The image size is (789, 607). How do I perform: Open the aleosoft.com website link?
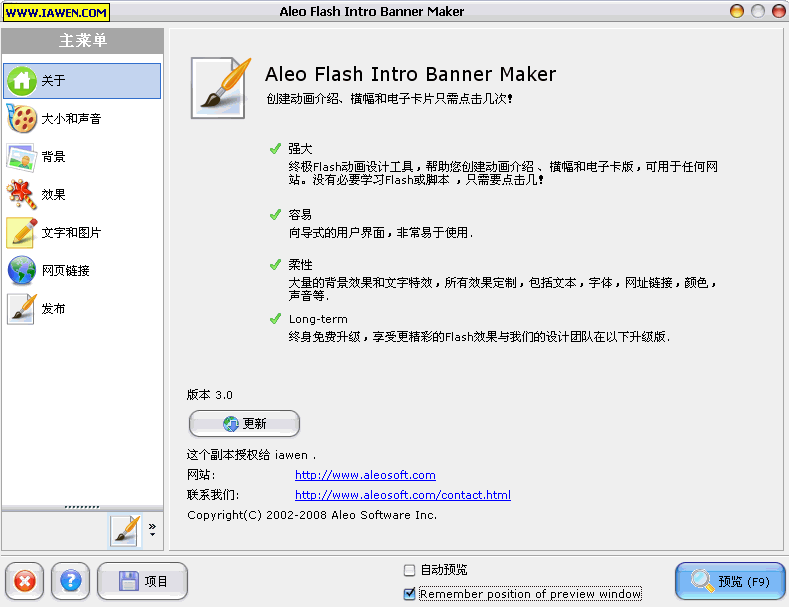click(365, 475)
